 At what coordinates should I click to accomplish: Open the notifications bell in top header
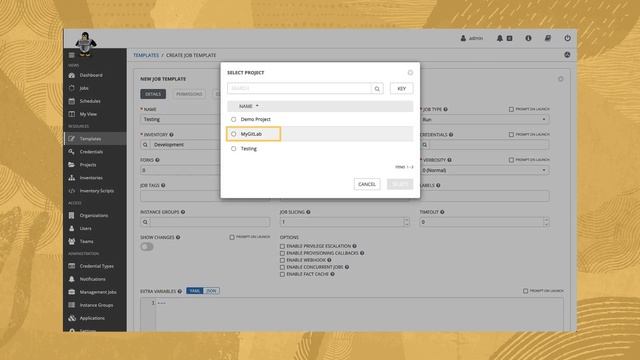point(500,38)
